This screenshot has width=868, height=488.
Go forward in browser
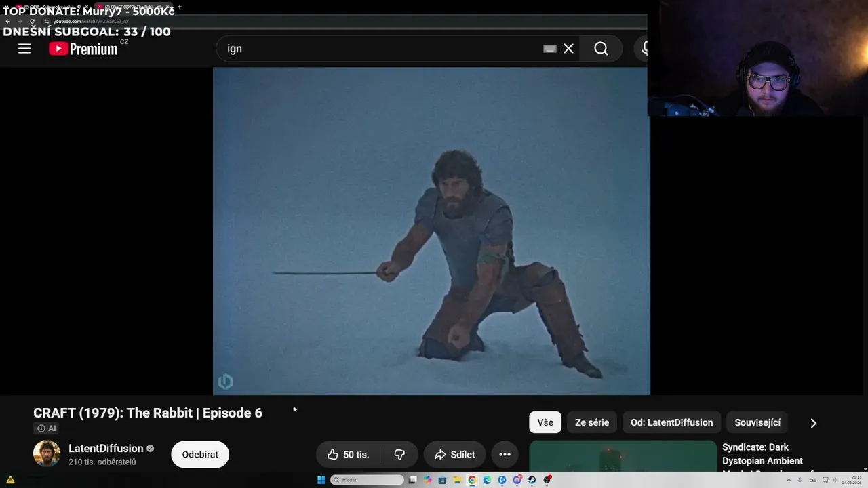coord(20,21)
